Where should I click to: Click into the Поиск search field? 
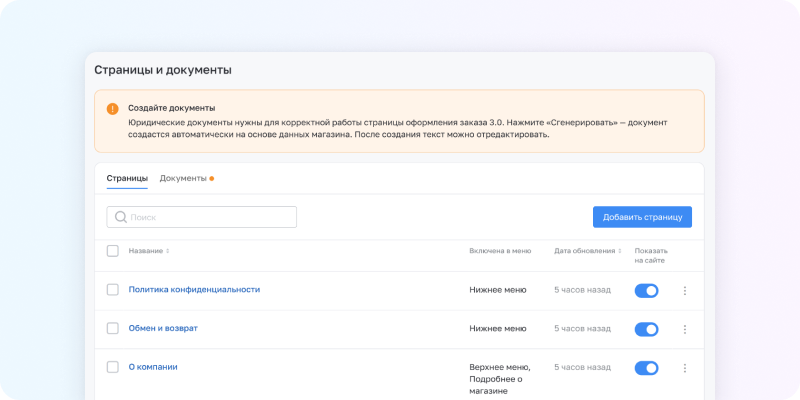pos(210,217)
